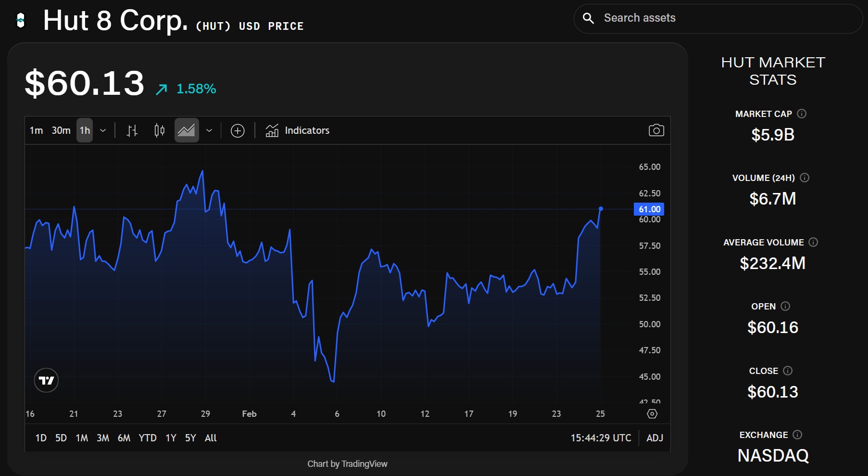Take a chart snapshot with camera icon
868x476 pixels.
click(x=656, y=130)
